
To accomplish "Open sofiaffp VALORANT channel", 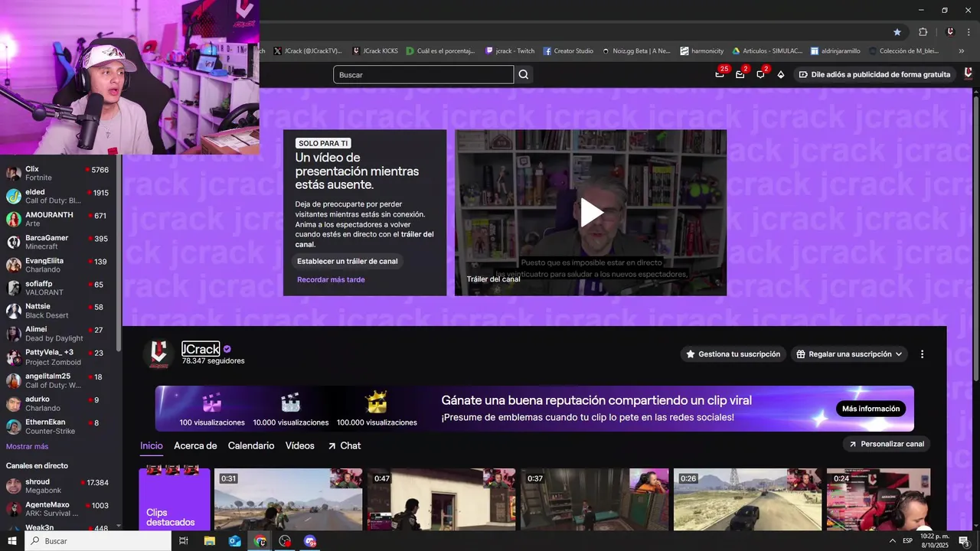I will 58,288.
